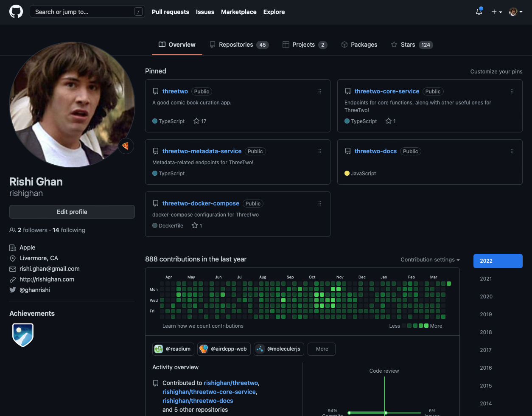Screen dimensions: 532x416
Task: Expand the plus create-new dropdown
Action: pos(496,12)
